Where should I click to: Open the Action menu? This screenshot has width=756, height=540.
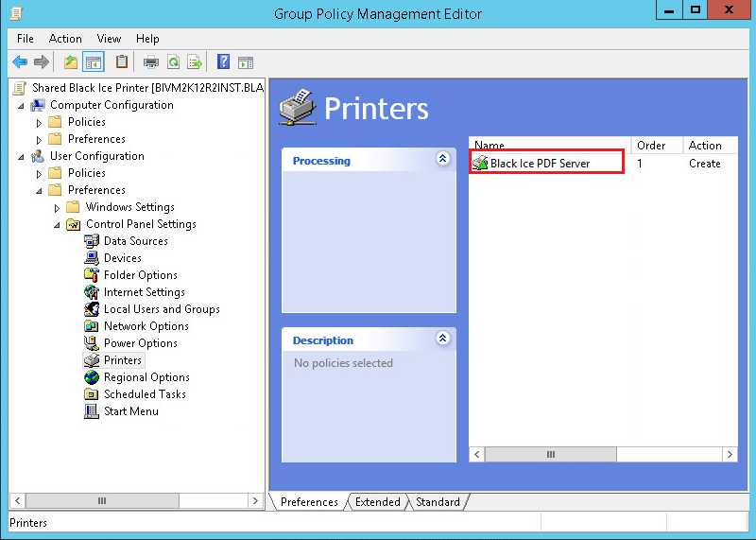[x=65, y=39]
